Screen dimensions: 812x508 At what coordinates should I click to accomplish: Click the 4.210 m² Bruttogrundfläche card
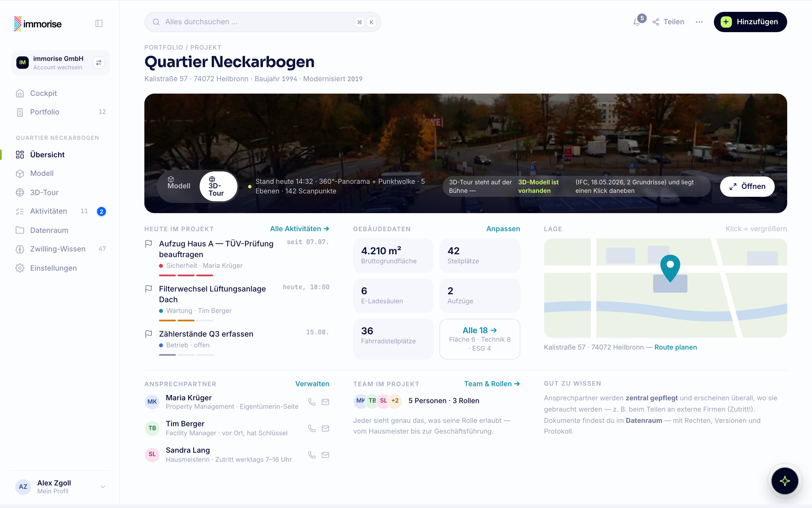click(393, 255)
